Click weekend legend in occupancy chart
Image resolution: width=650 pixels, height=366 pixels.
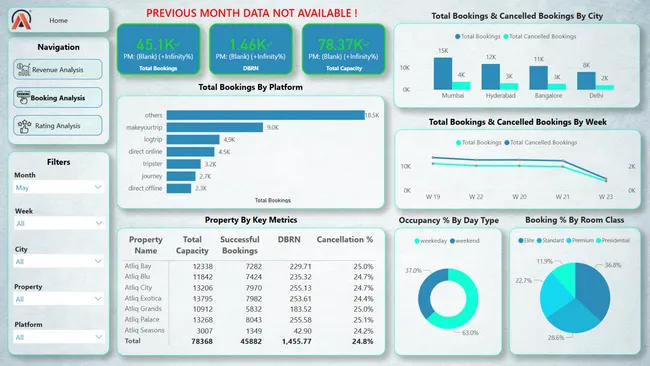(x=464, y=241)
